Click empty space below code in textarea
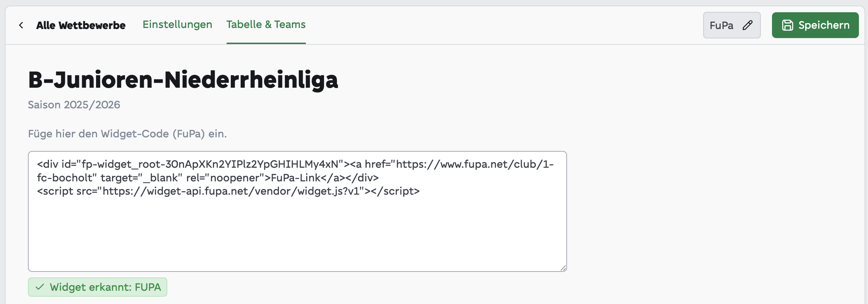The height and width of the screenshot is (304, 868). pos(297,234)
